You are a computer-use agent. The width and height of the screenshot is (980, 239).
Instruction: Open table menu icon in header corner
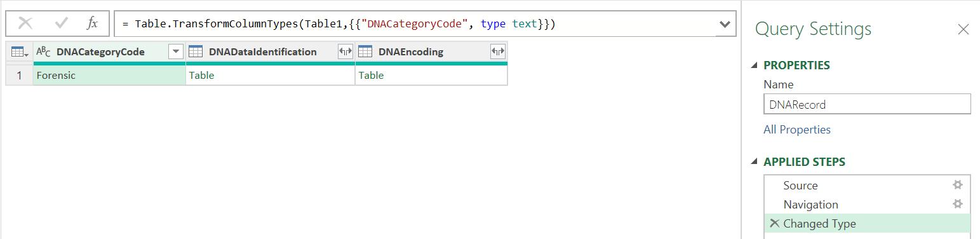click(20, 52)
